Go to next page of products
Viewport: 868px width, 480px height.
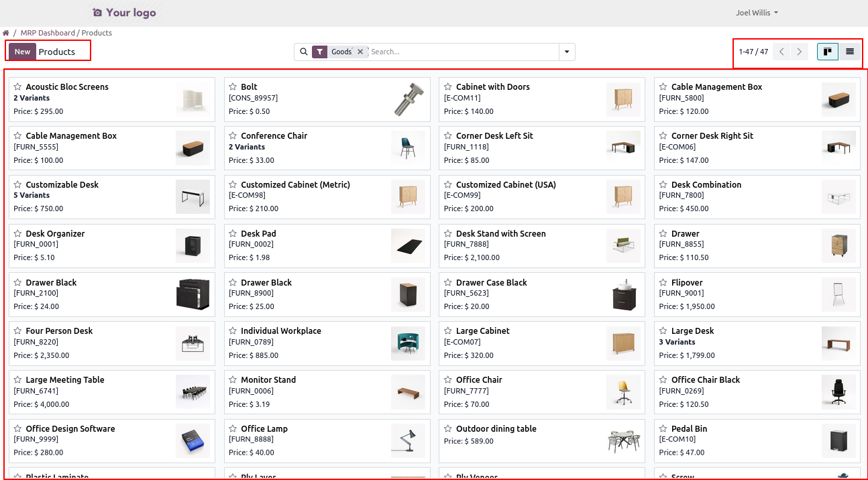[799, 52]
